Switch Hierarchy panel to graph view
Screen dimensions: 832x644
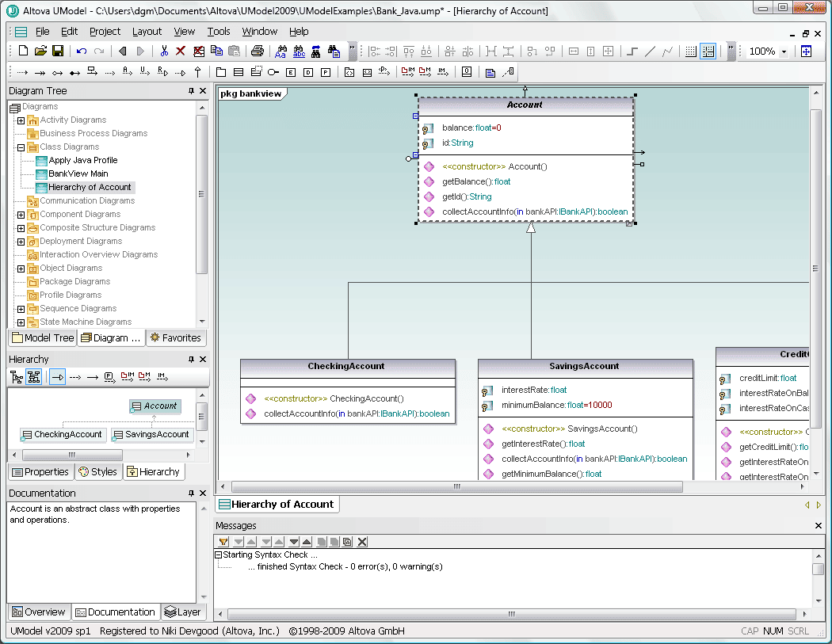pos(34,377)
